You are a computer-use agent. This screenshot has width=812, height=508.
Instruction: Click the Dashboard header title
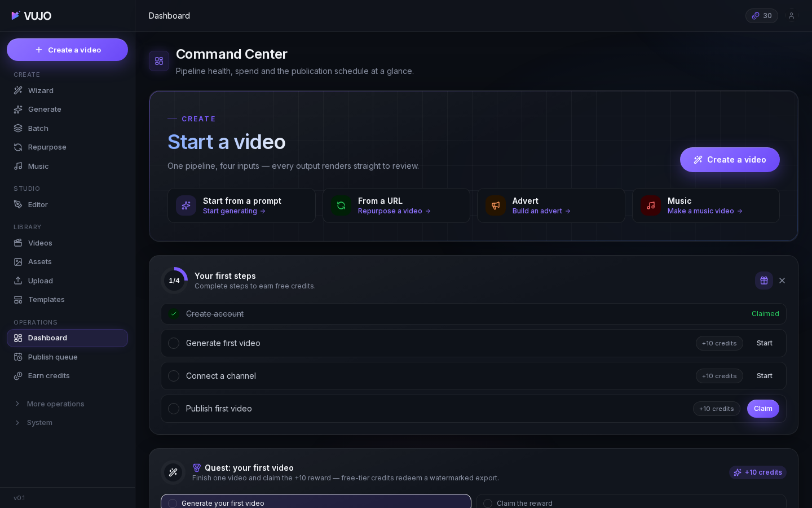pos(169,16)
